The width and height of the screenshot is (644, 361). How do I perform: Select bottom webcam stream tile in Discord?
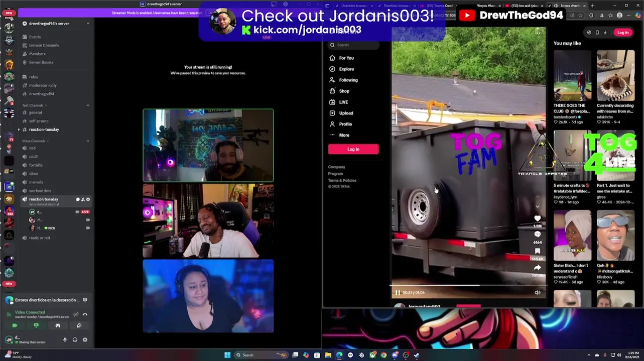[208, 296]
